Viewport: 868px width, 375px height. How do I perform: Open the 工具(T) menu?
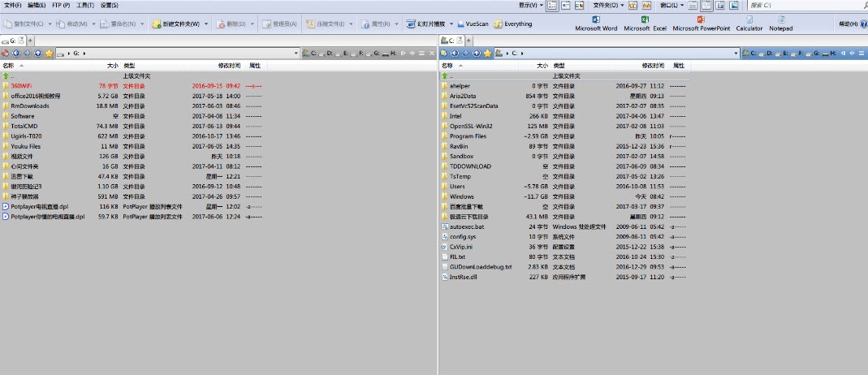click(84, 5)
